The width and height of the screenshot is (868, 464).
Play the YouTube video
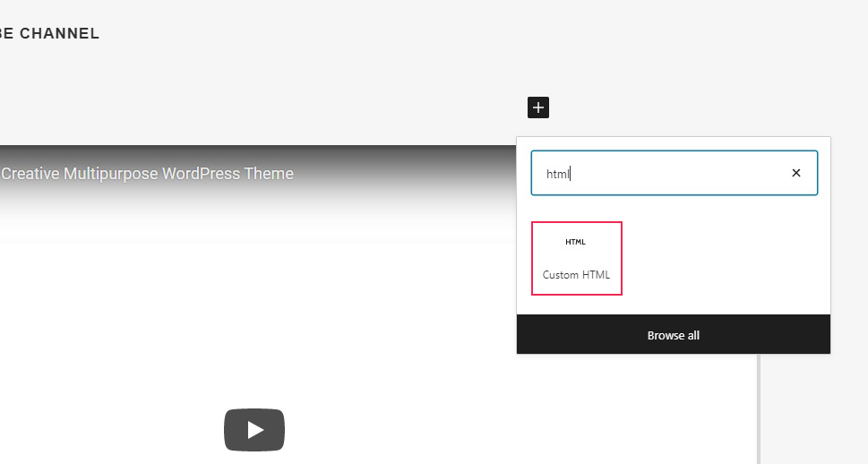[x=254, y=430]
